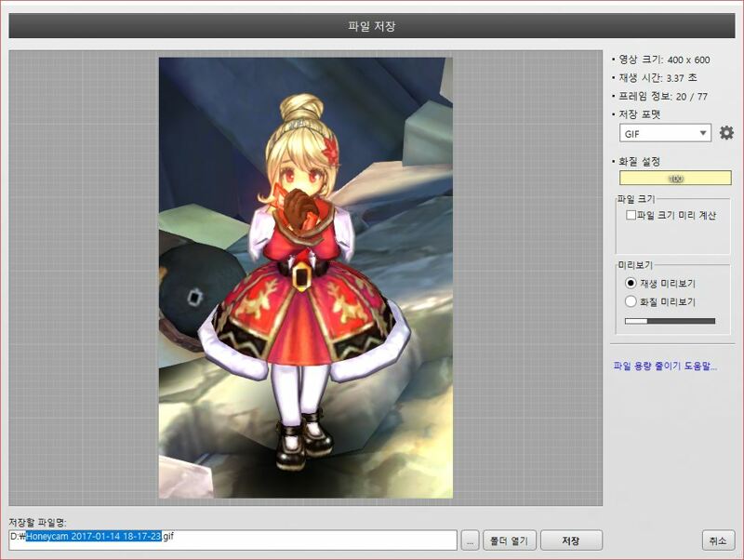The image size is (744, 560).
Task: Click the 폴더 열기 button
Action: (x=509, y=540)
